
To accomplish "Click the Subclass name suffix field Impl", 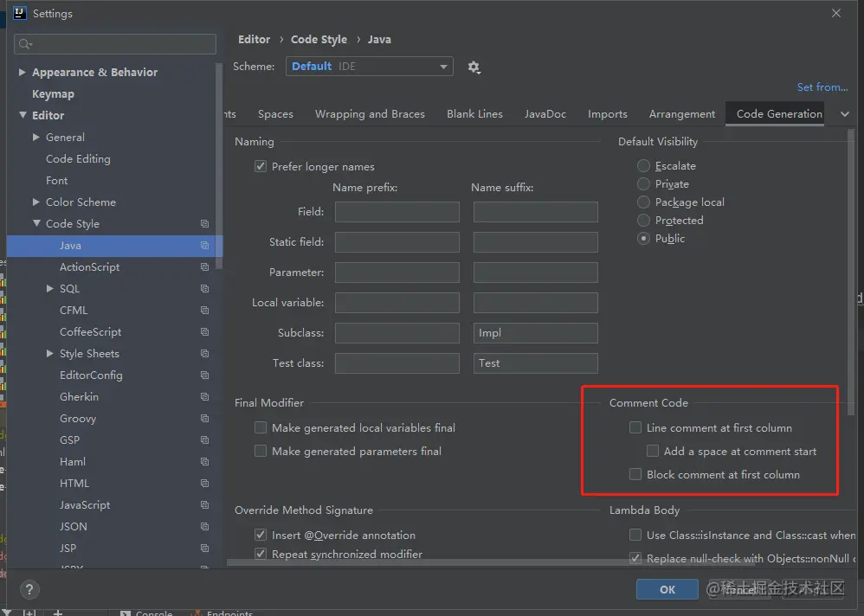I will [536, 333].
